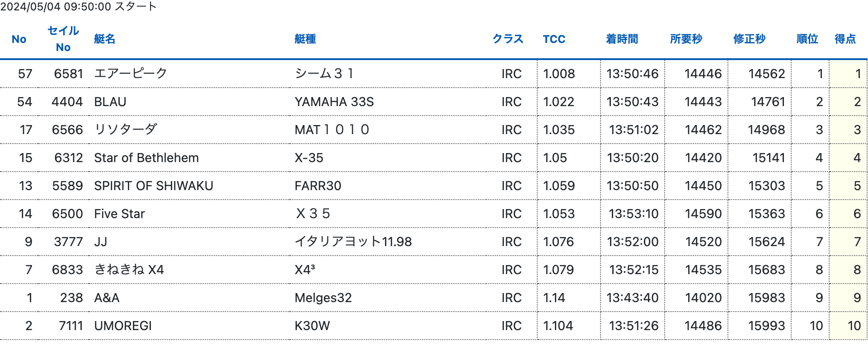The image size is (868, 345).
Task: Click the 艇名 column header
Action: coord(104,39)
